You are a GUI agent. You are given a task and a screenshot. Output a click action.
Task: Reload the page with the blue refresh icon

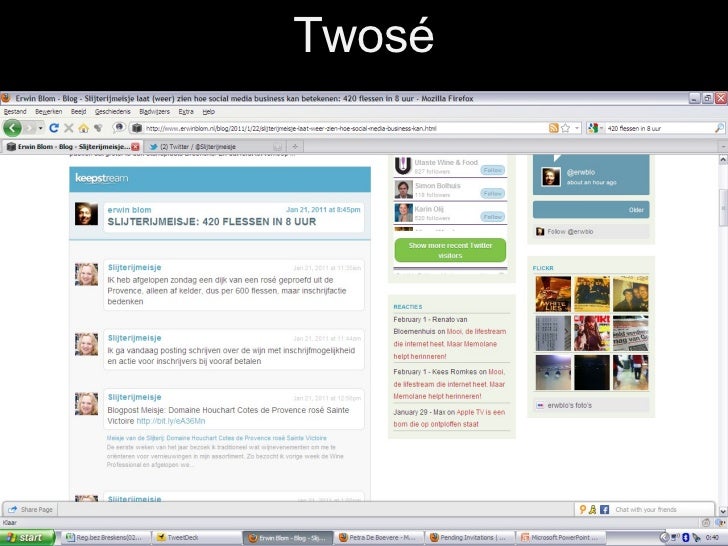point(54,128)
